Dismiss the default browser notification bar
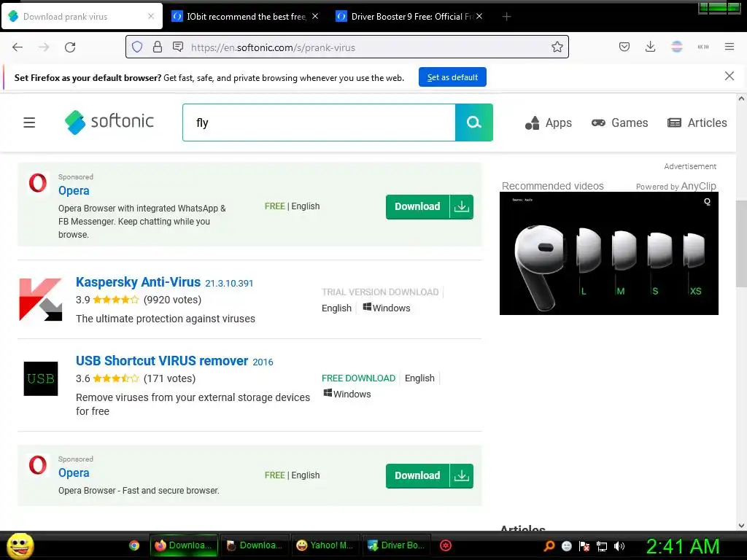The height and width of the screenshot is (560, 747). coord(729,76)
